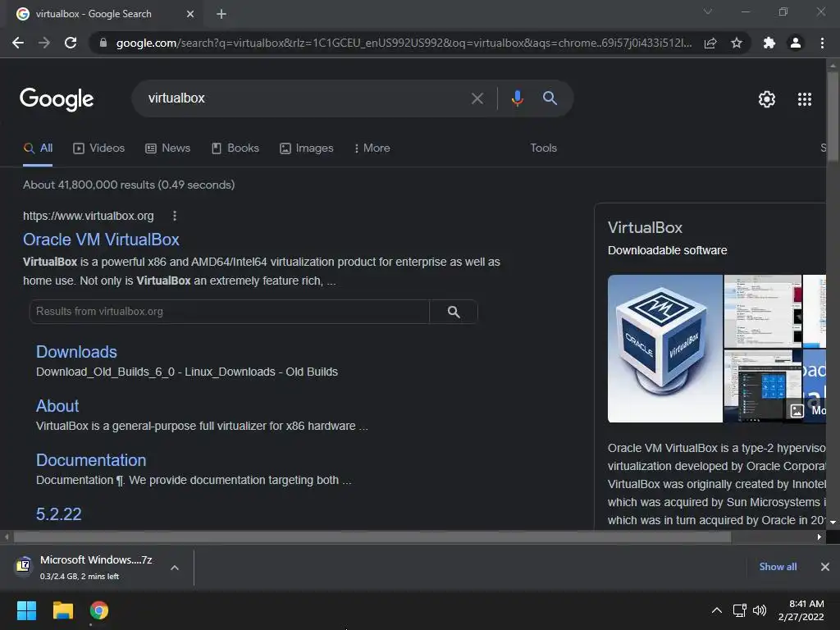Click the scroll down arrow on vertical scrollbar

[x=833, y=523]
